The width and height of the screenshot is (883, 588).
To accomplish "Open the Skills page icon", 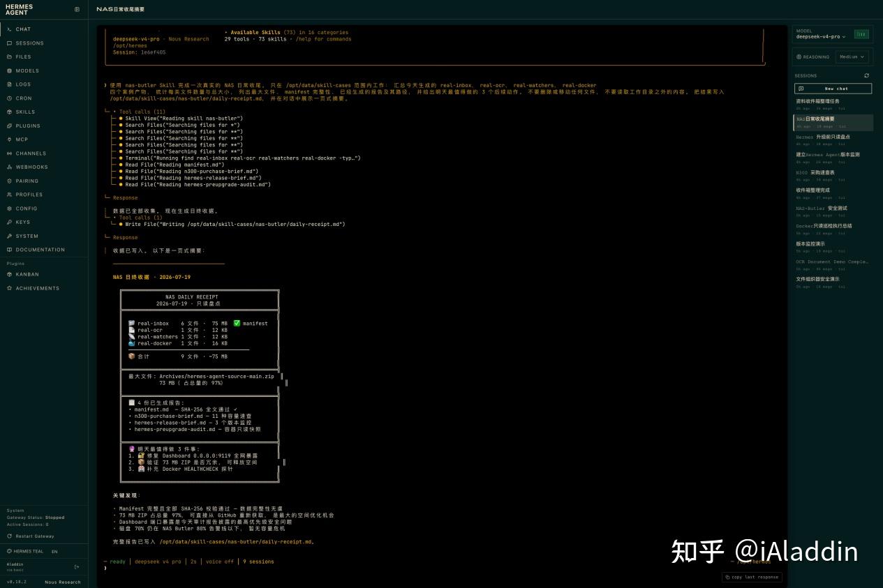I will pos(9,112).
